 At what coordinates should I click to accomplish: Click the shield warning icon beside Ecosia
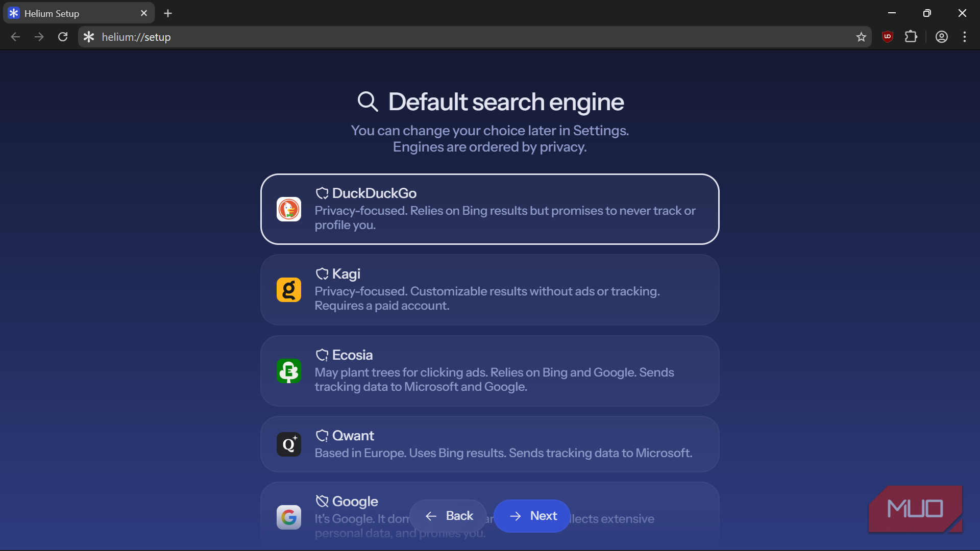(x=322, y=355)
